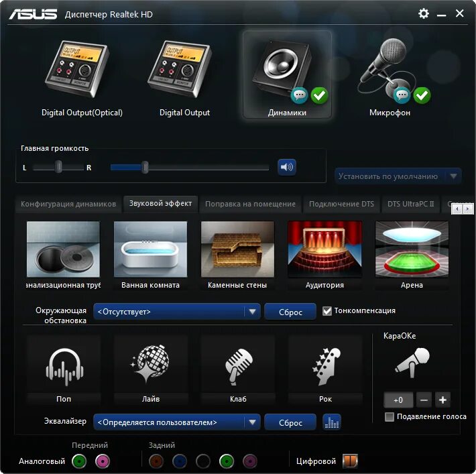Click the front pink analog jack
This screenshot has height=474, width=476.
[103, 461]
